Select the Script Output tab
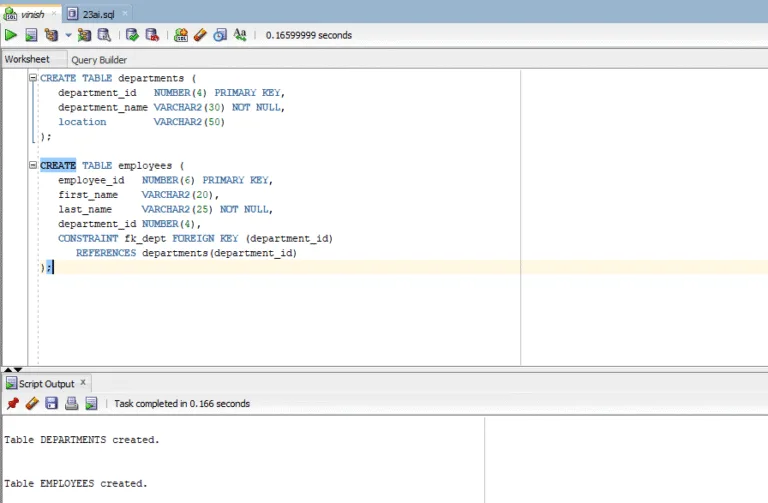Screen dimensions: 768x503 pyautogui.click(x=46, y=383)
